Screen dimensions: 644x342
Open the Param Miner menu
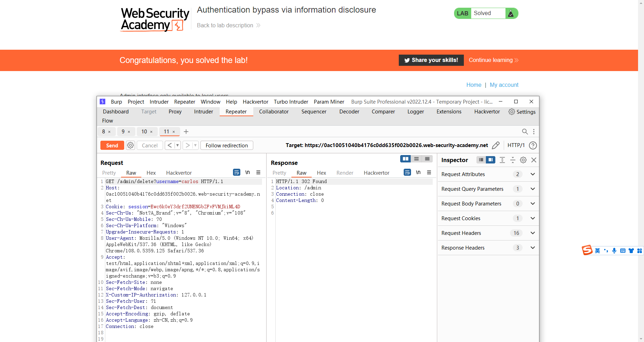(329, 102)
